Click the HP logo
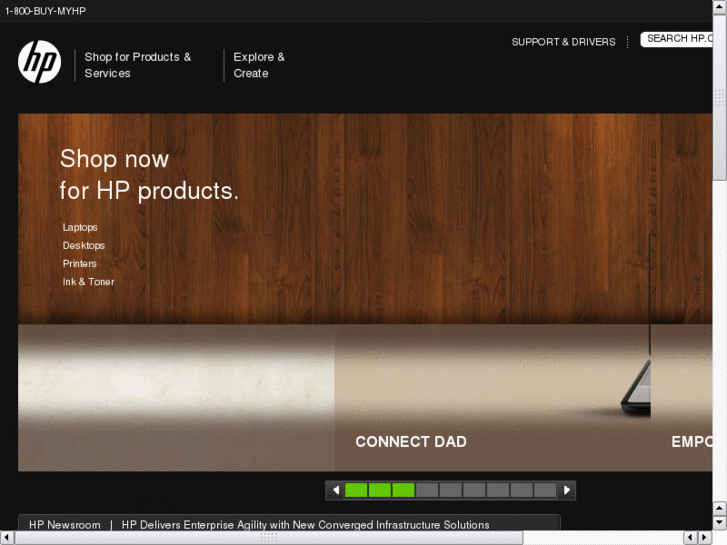The width and height of the screenshot is (727, 545). 39,62
